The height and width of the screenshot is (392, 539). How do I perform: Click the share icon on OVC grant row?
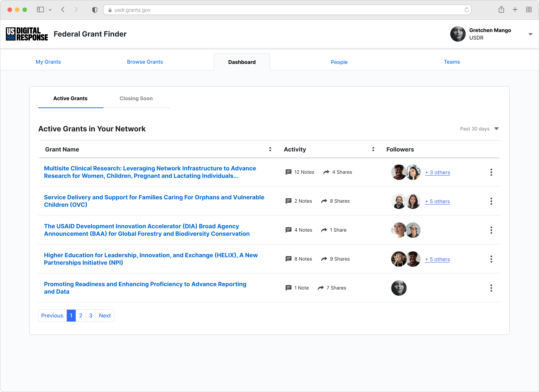pyautogui.click(x=324, y=201)
